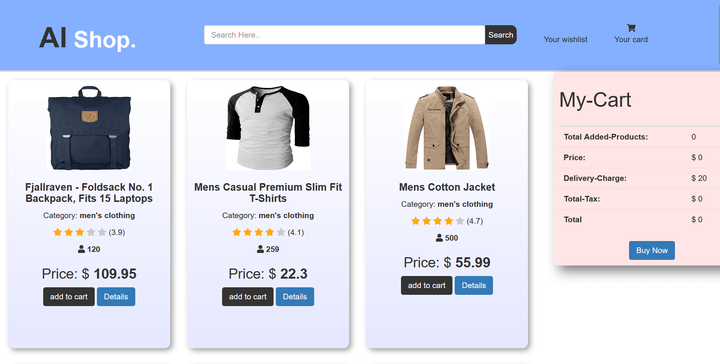Click the AI Shop. logo
Image resolution: width=720 pixels, height=364 pixels.
point(87,39)
